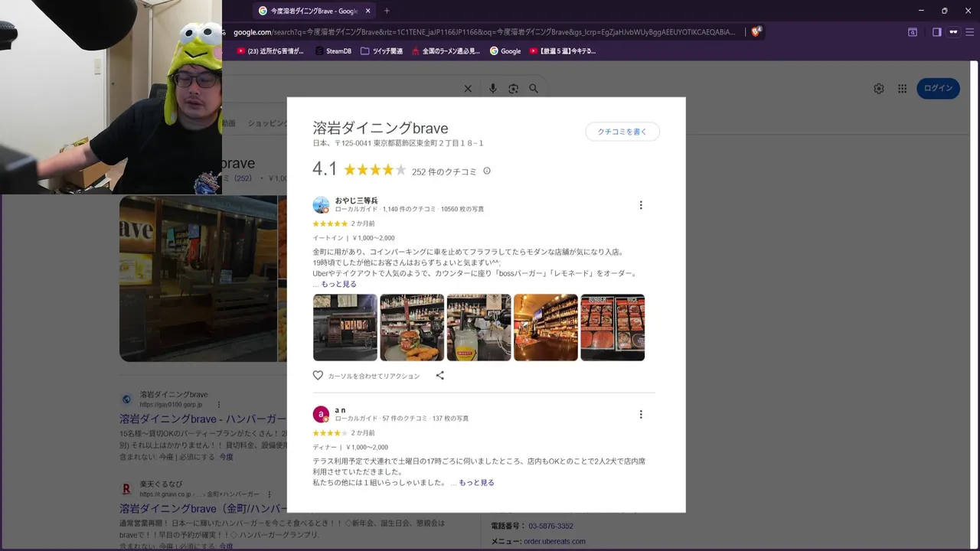Screen dimensions: 980x551
Task: Select the 今度溶岩ダイニングBrave browser tab
Action: pyautogui.click(x=314, y=11)
